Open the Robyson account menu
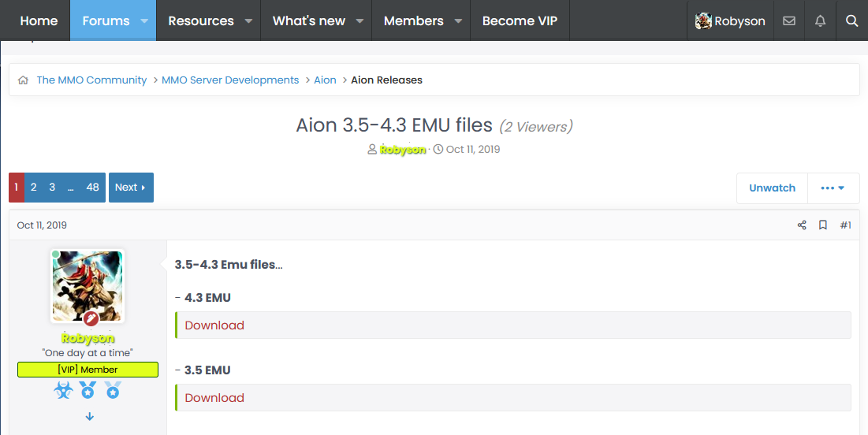 tap(730, 21)
